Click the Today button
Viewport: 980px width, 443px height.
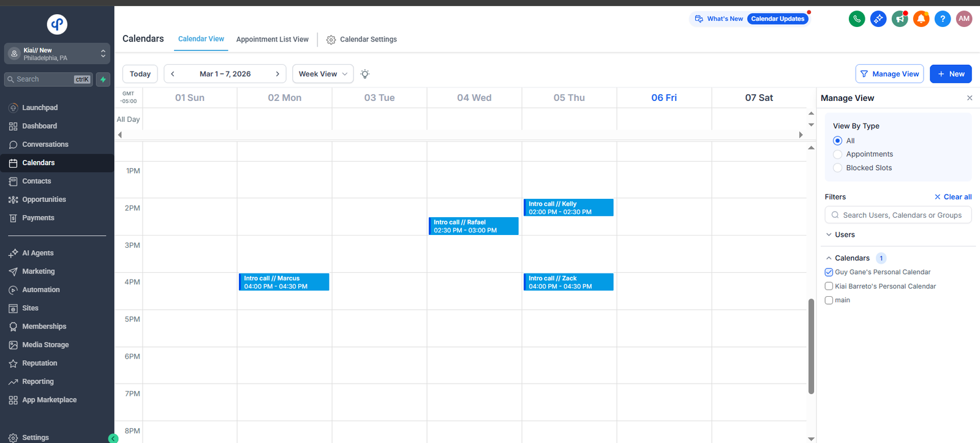[140, 74]
